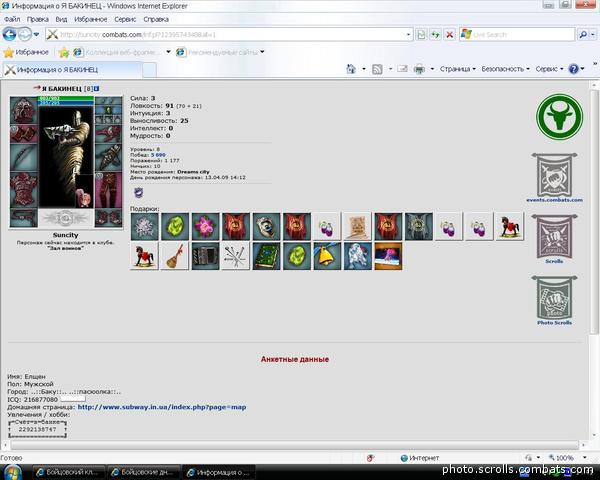This screenshot has width=600, height=480.
Task: Open the Сервис menu in menu bar
Action: 125,19
